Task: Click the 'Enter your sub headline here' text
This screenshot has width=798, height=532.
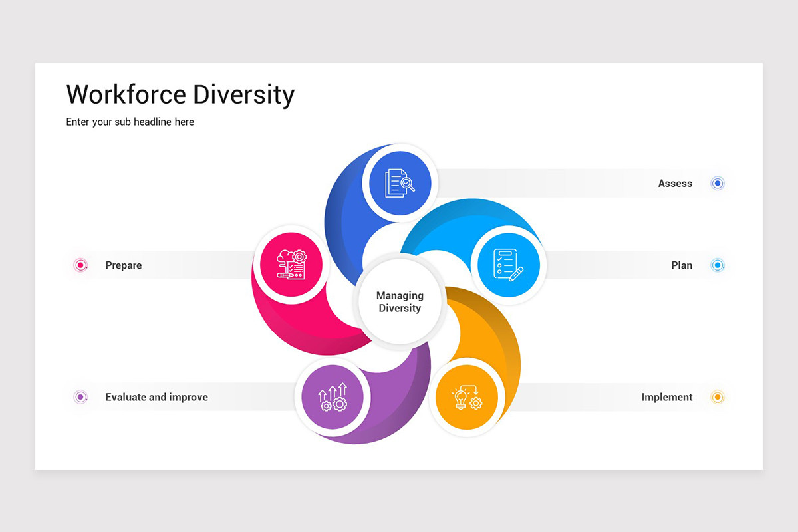Action: [x=130, y=122]
